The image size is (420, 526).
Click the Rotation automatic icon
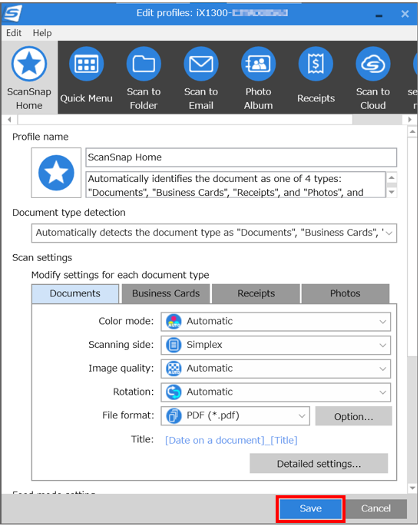174,392
